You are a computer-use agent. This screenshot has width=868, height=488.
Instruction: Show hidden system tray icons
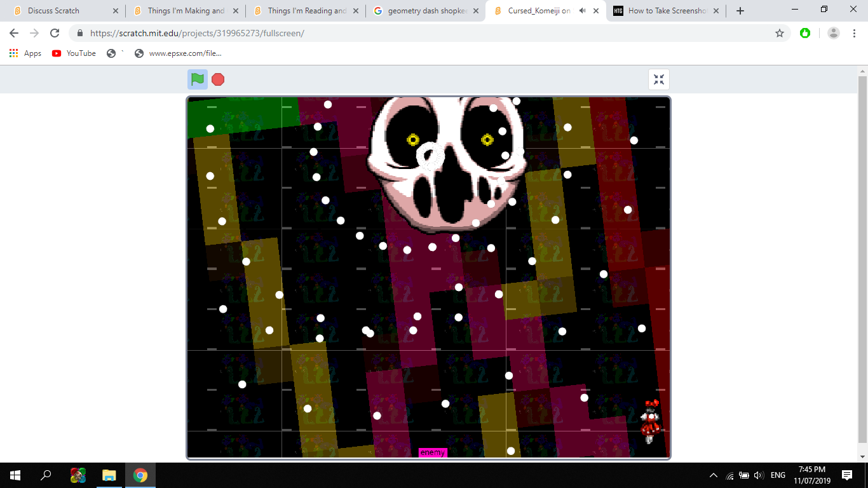pos(714,475)
